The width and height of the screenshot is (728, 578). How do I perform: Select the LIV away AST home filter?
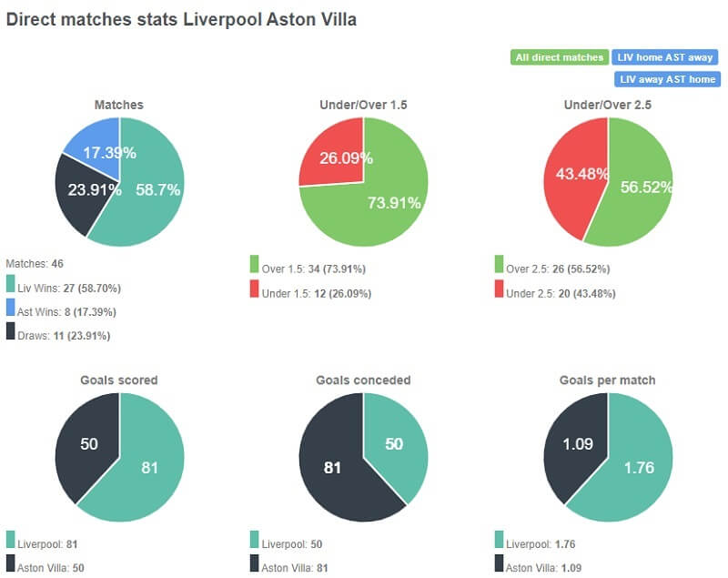point(665,79)
